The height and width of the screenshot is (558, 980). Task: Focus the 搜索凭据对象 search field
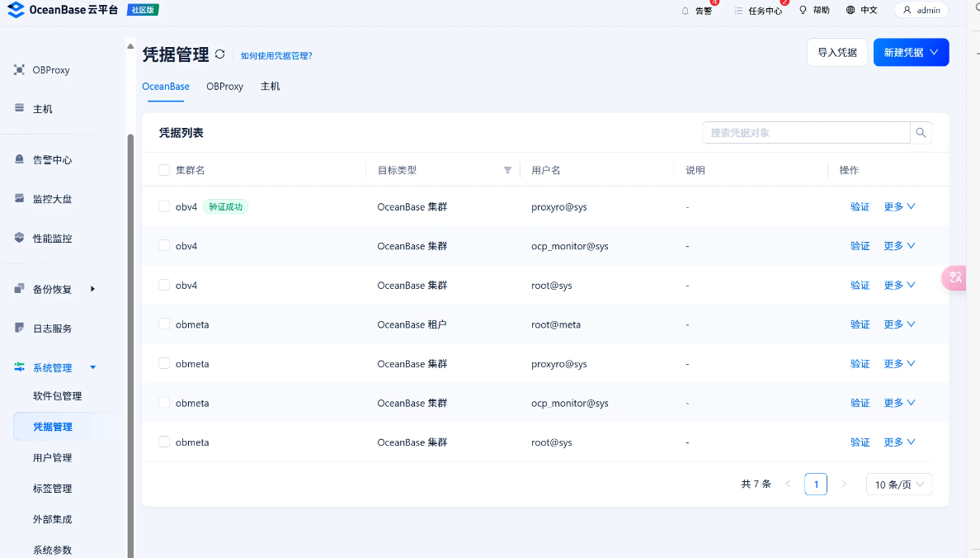(805, 133)
